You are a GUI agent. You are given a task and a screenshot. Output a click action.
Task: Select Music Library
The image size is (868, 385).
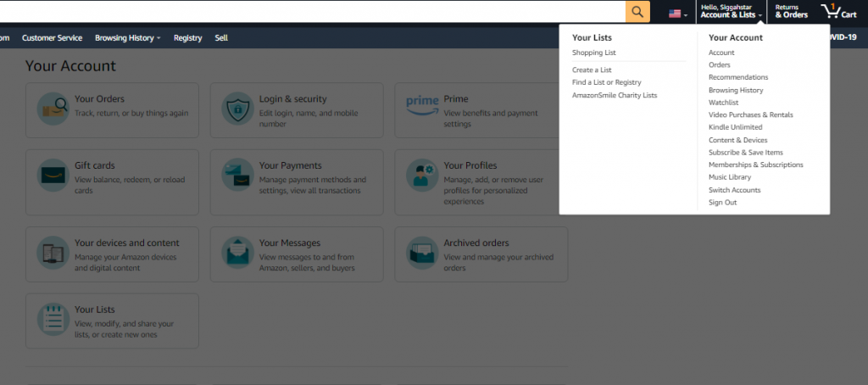click(730, 177)
